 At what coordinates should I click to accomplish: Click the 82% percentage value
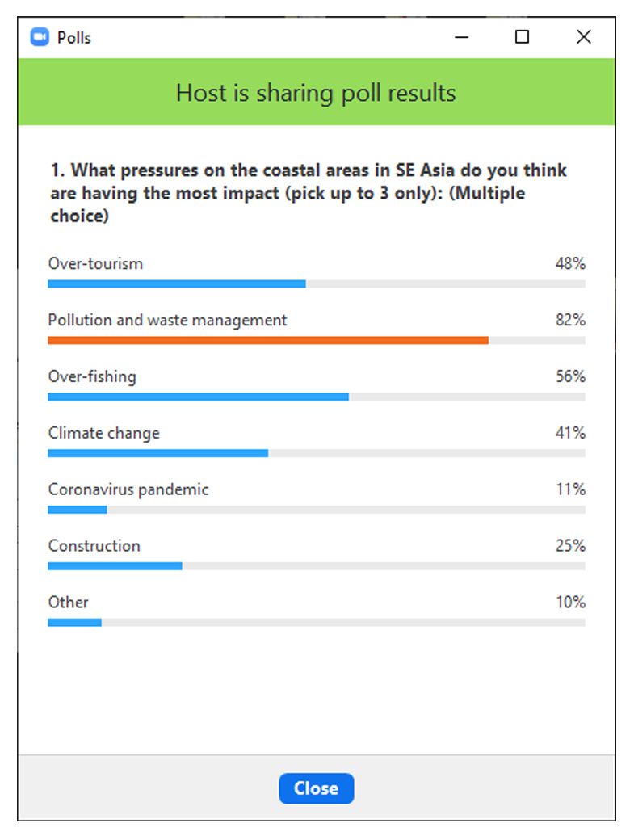pos(570,321)
